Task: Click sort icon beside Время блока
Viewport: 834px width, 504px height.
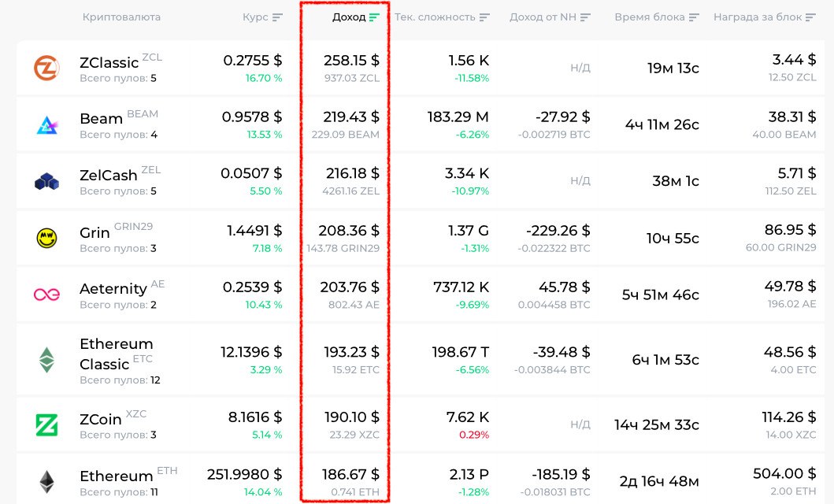Action: pyautogui.click(x=694, y=17)
